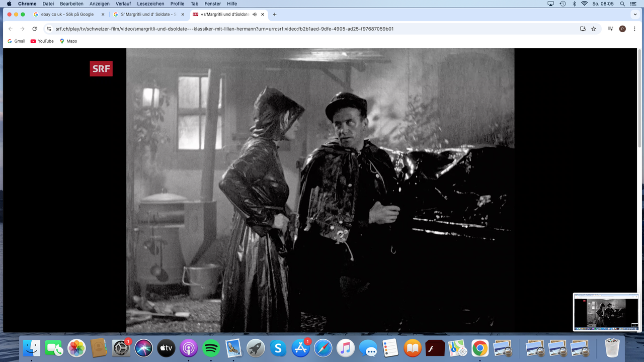This screenshot has height=362, width=644.
Task: Open the Hilfe menu
Action: point(232,4)
